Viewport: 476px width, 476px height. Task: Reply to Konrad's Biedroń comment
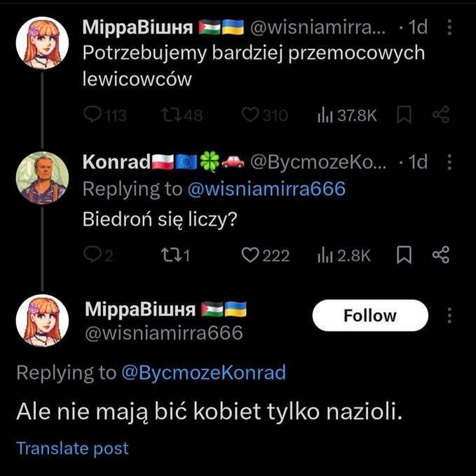[x=98, y=254]
